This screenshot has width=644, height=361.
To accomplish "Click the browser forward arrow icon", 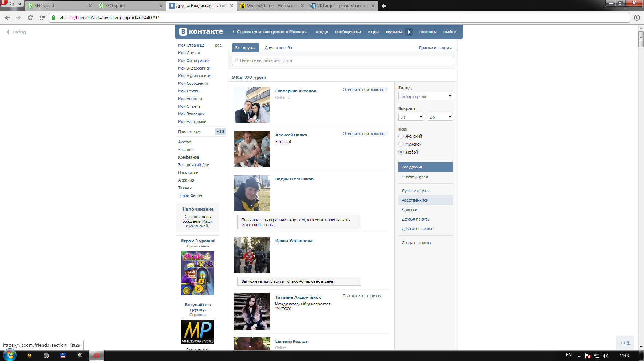I will coord(19,17).
